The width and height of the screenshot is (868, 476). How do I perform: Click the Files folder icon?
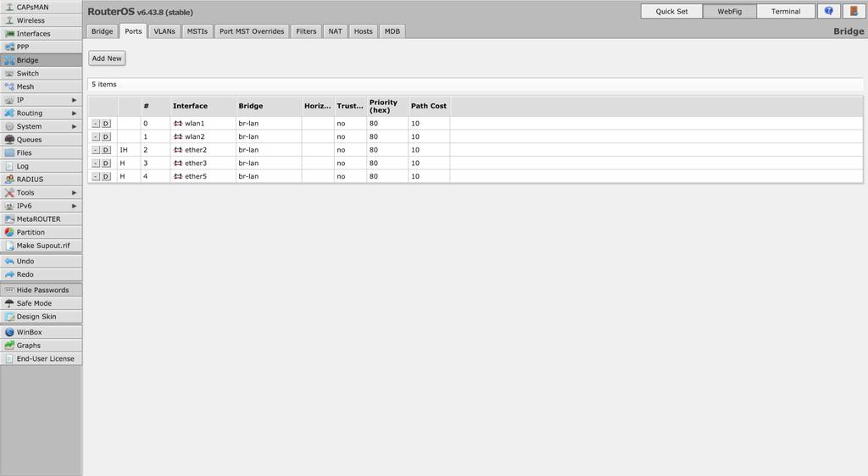point(9,153)
